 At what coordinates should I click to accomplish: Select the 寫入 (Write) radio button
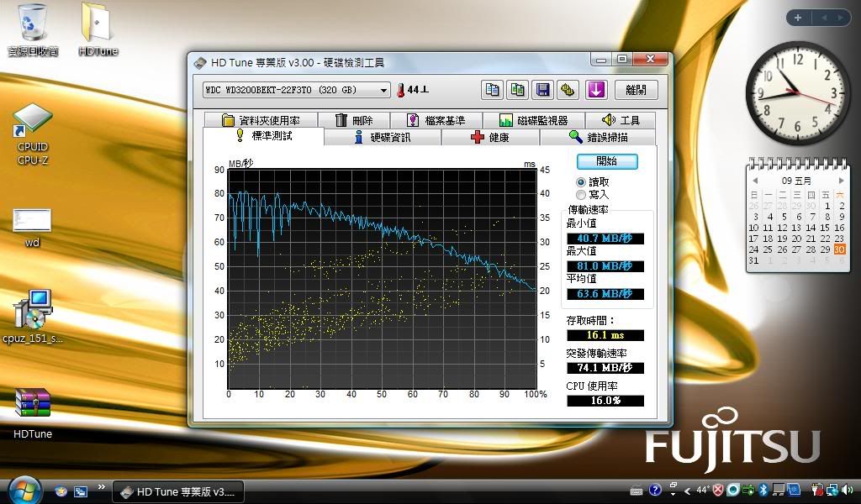click(x=580, y=195)
